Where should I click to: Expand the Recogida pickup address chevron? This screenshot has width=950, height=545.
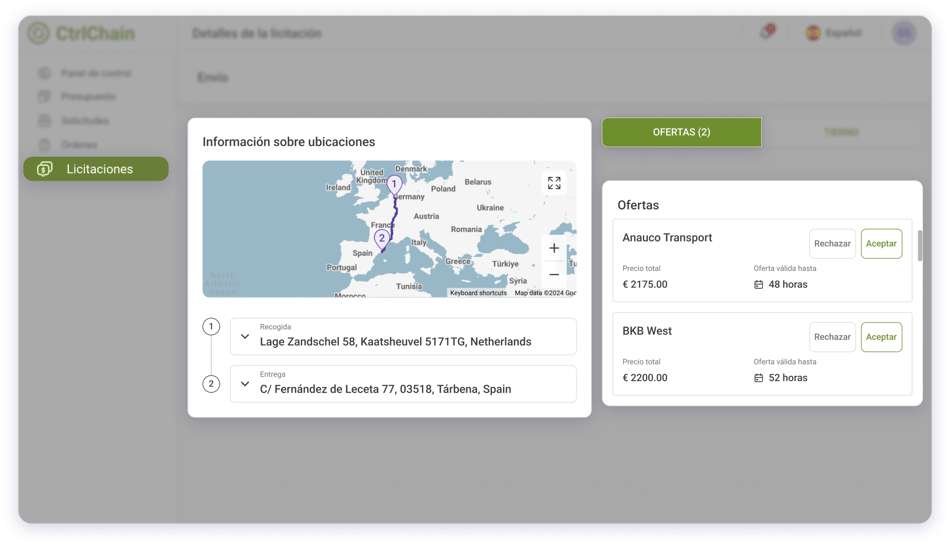(245, 337)
